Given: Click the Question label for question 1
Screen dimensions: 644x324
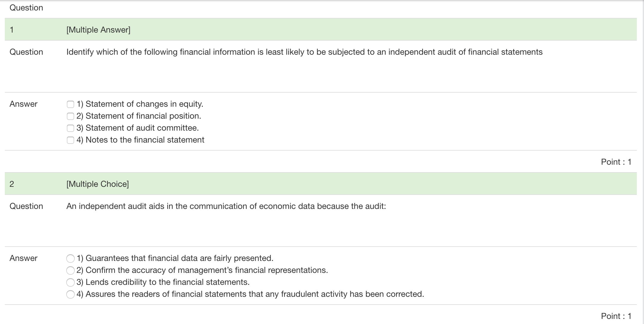Looking at the screenshot, I should tap(26, 52).
